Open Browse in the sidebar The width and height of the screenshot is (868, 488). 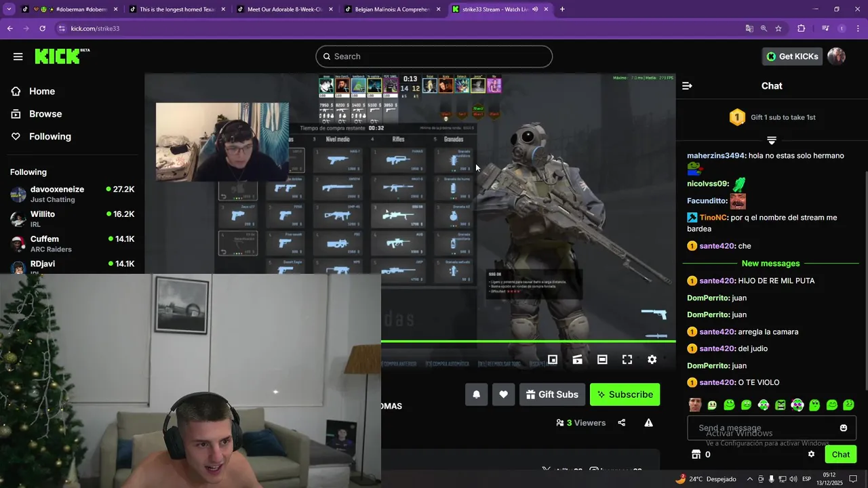(45, 114)
